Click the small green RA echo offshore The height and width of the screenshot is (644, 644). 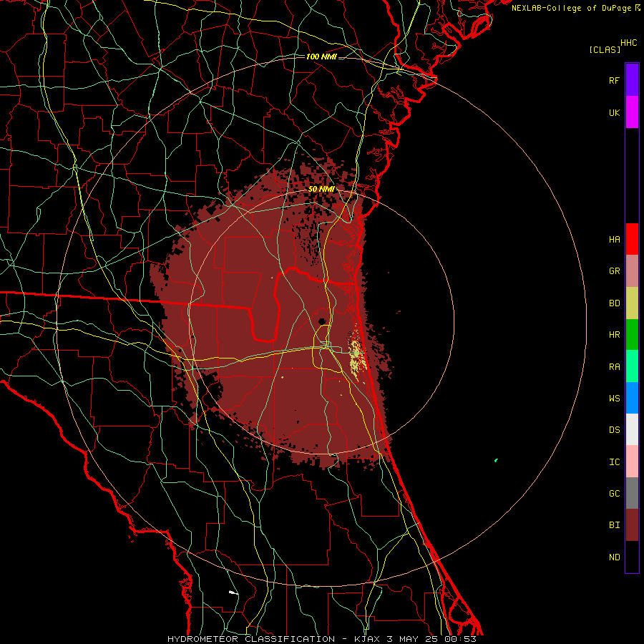(496, 460)
